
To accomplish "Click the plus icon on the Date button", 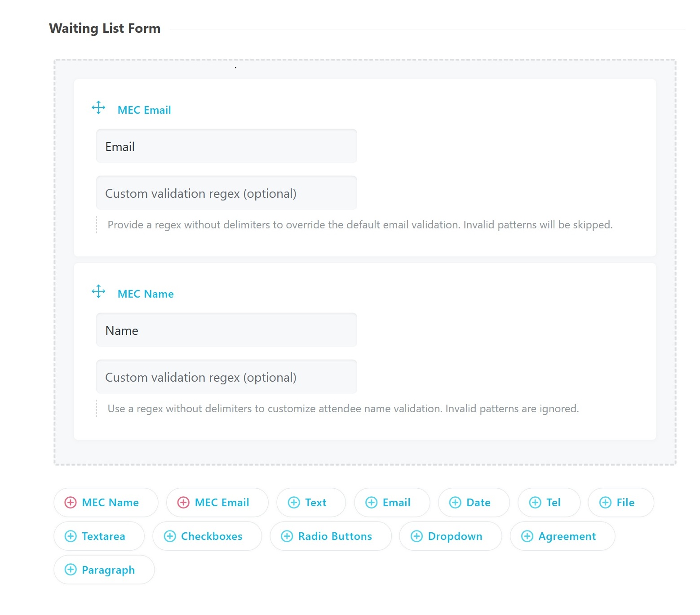I will pyautogui.click(x=456, y=503).
